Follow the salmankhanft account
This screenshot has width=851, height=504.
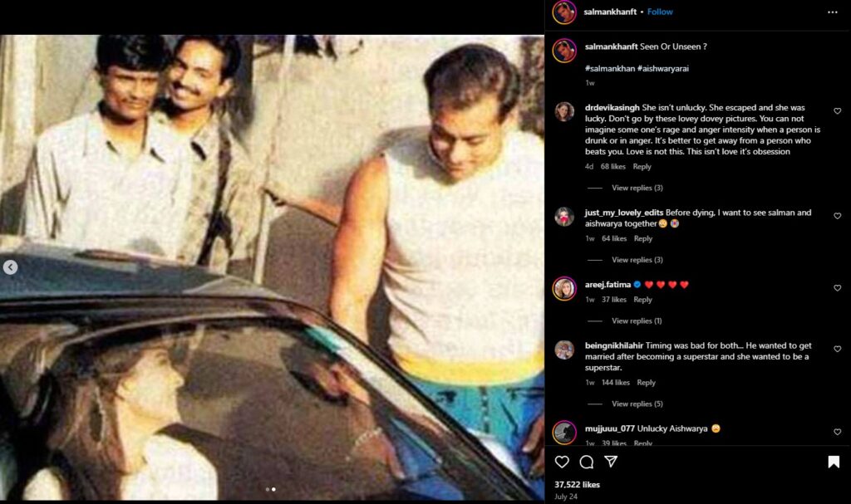660,12
